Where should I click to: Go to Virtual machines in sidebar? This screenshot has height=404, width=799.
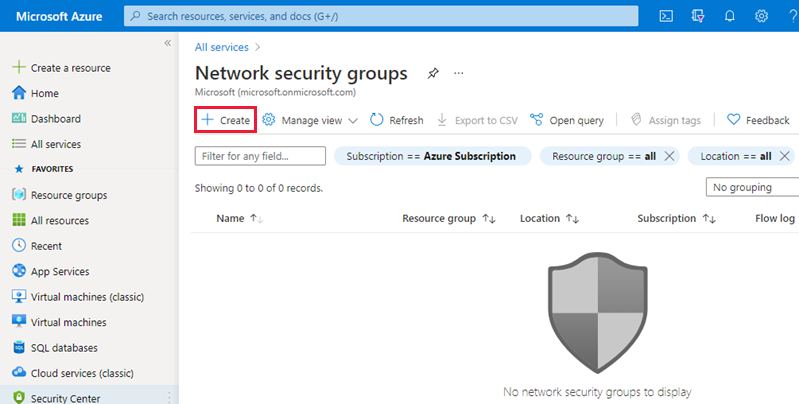68,322
